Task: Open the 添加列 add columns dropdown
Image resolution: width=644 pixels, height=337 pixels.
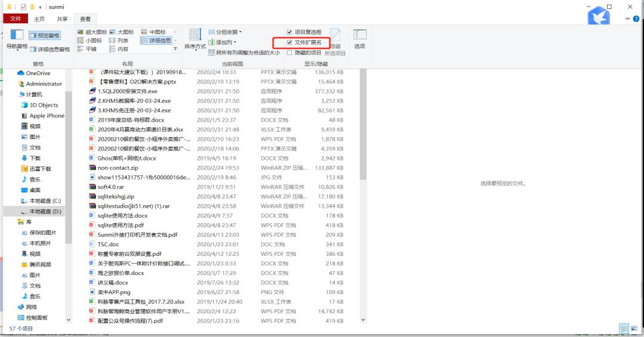Action: pos(222,42)
